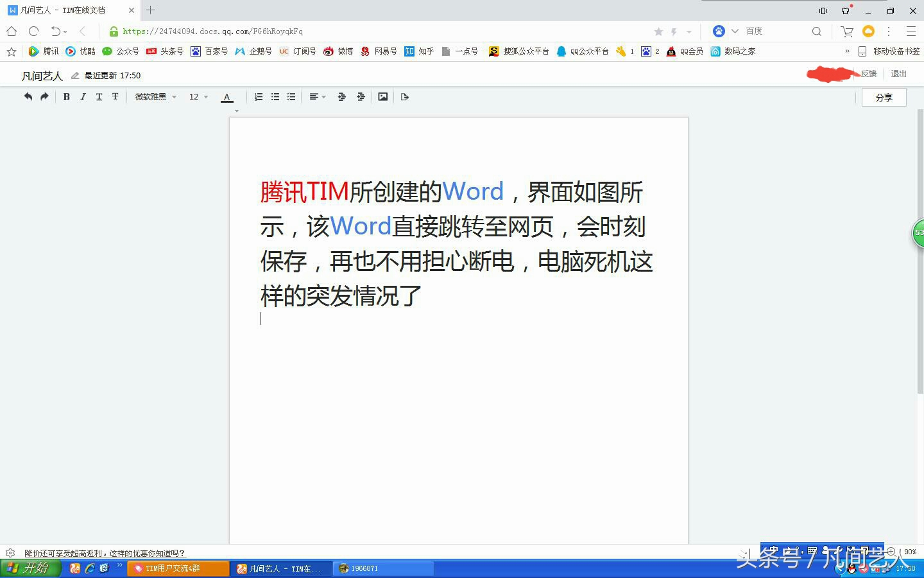The width and height of the screenshot is (924, 578).
Task: Click the 分享 share button
Action: point(884,97)
